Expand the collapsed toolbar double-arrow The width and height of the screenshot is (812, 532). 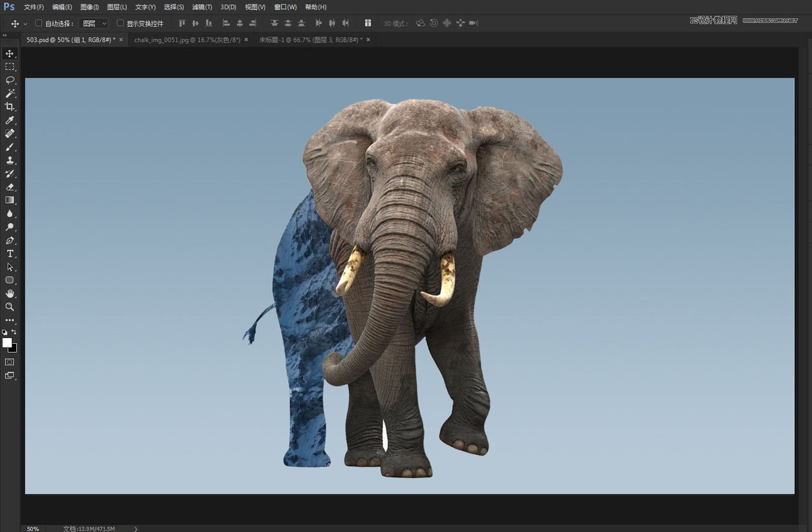(5, 36)
